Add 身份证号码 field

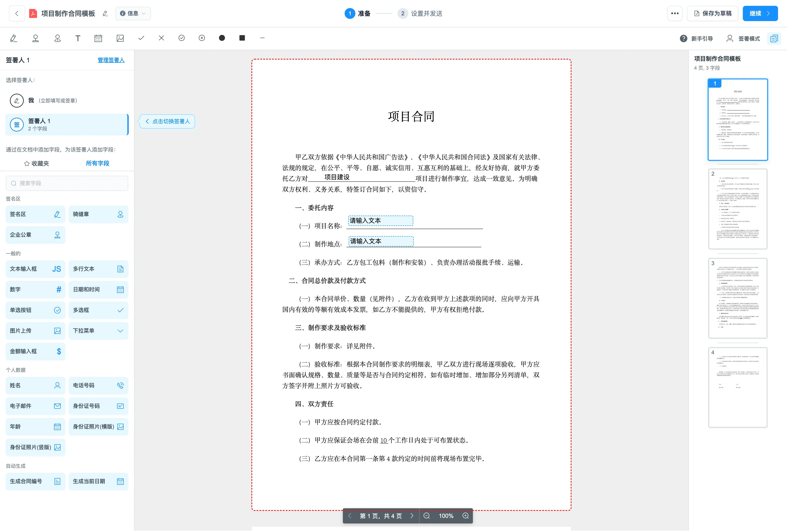click(99, 407)
